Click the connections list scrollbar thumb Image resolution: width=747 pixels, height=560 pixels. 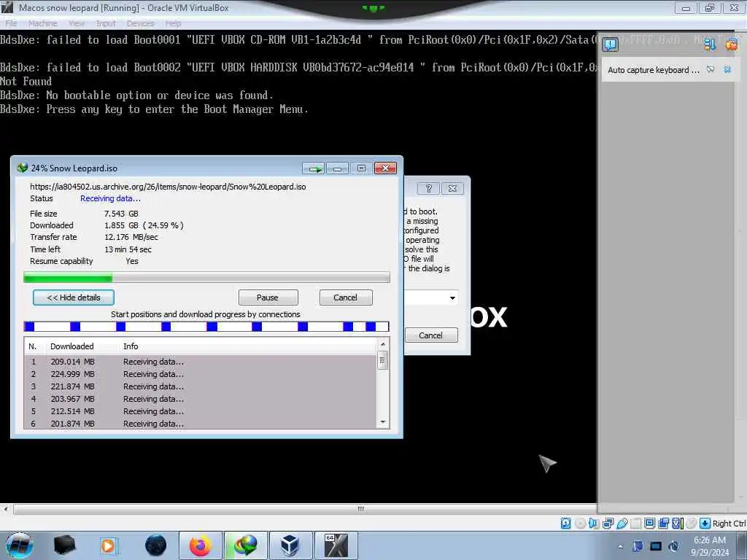(382, 360)
